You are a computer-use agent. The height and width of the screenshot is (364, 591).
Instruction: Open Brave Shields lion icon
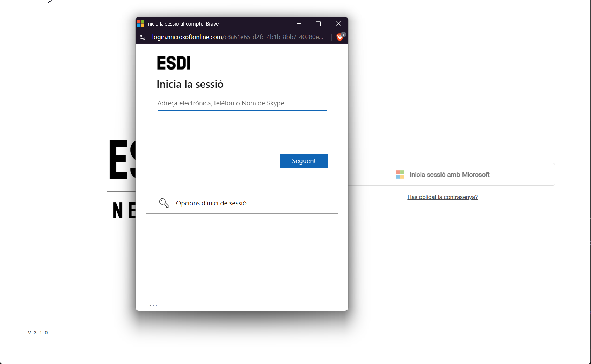[x=340, y=37]
